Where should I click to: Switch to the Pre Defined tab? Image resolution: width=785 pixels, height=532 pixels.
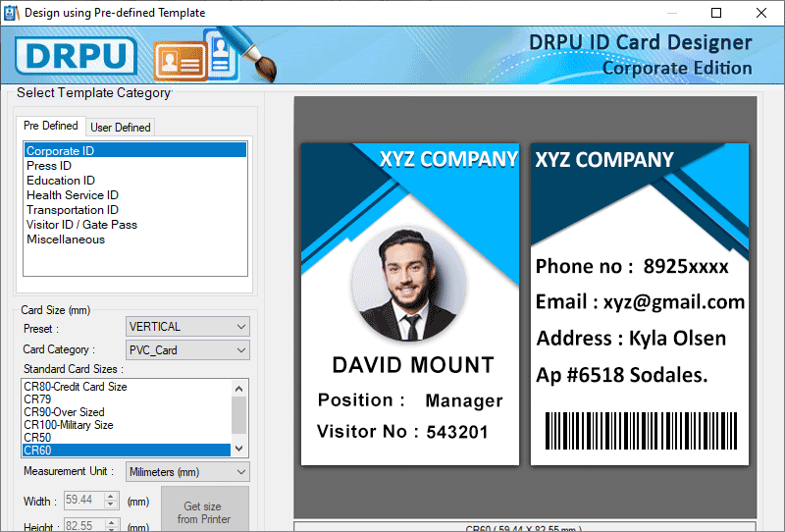tap(51, 126)
